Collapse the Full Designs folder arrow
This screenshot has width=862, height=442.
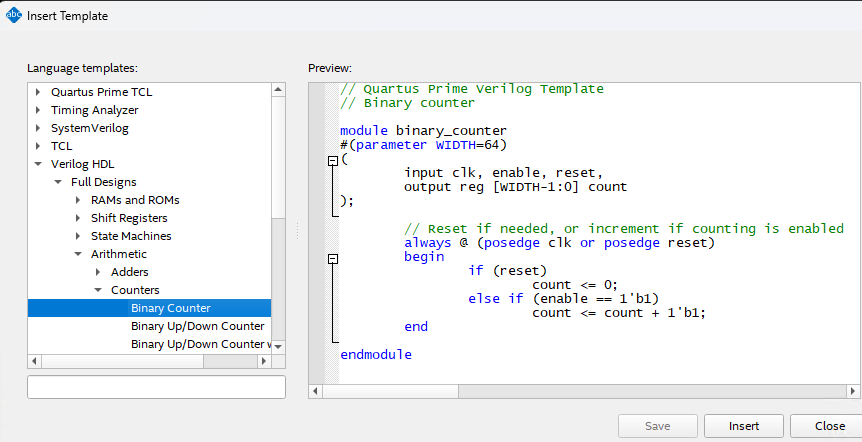(58, 182)
